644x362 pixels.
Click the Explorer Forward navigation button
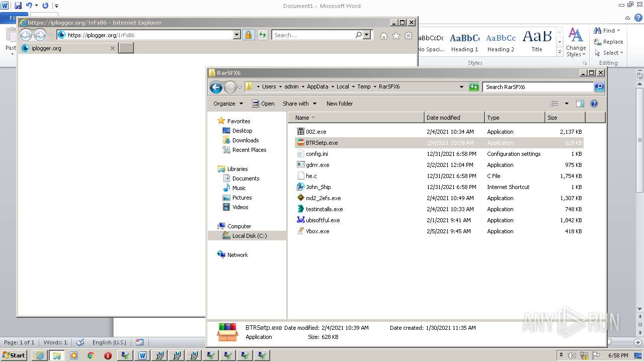(230, 87)
